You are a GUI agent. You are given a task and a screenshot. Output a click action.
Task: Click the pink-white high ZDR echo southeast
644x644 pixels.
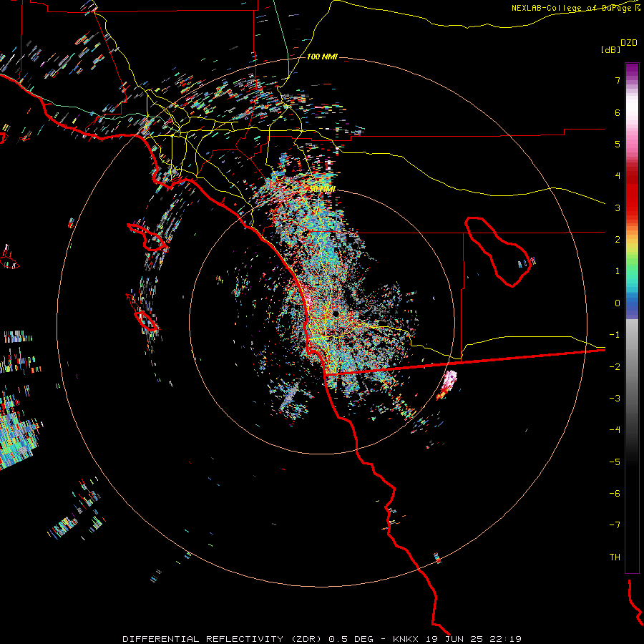click(x=450, y=381)
